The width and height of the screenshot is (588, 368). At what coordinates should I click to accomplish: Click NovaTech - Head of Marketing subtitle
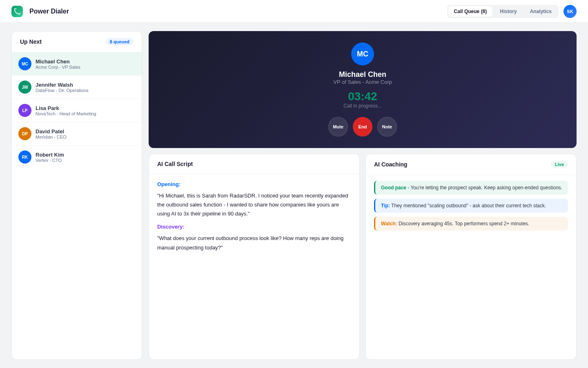(66, 114)
